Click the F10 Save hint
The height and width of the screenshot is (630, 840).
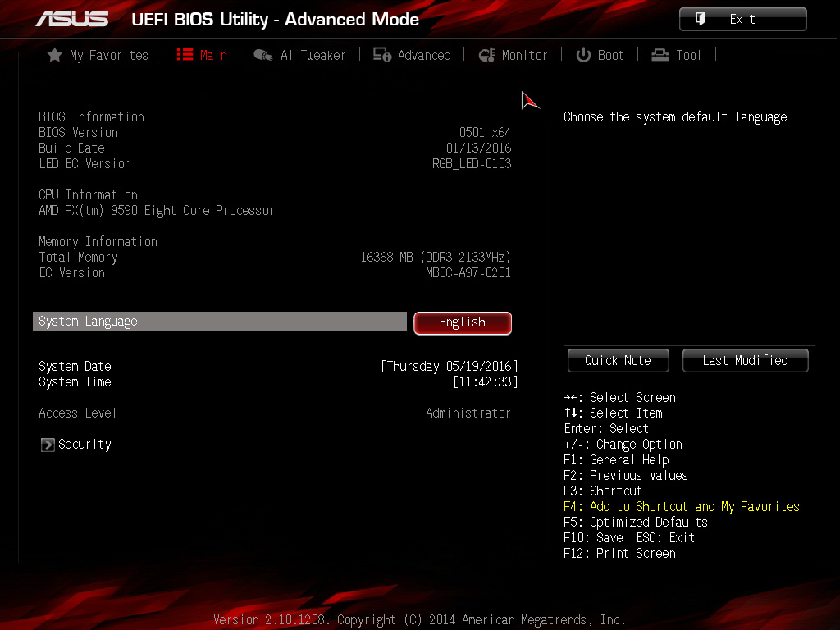click(594, 538)
